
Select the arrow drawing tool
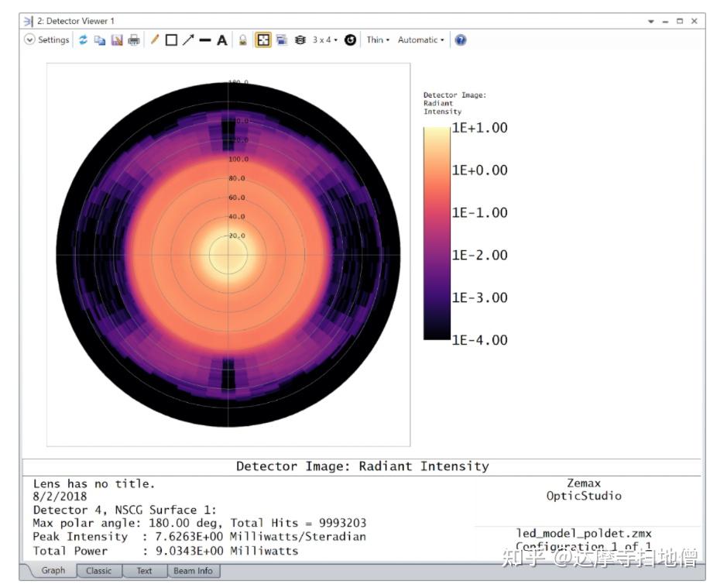[x=188, y=40]
